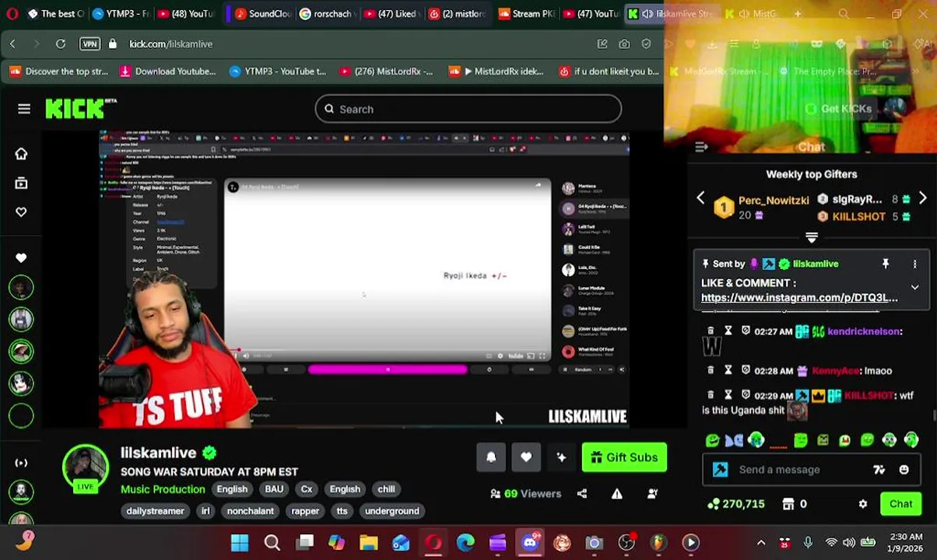Timeout KennyAce using the hourglass icon
This screenshot has height=560, width=937.
pyautogui.click(x=728, y=371)
